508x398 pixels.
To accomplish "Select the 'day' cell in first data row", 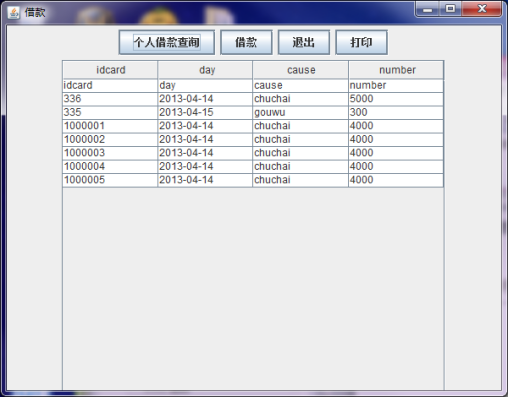I will tap(205, 86).
